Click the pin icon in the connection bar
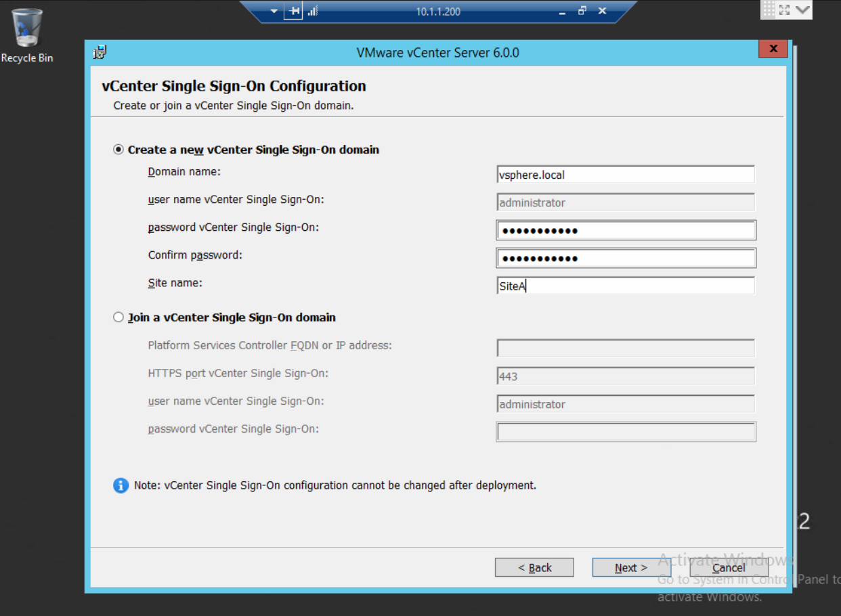This screenshot has height=616, width=841. (x=293, y=12)
